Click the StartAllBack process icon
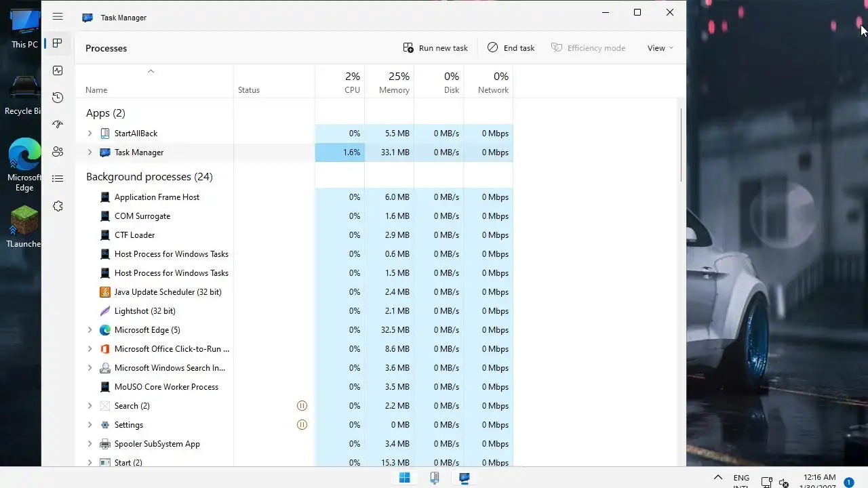This screenshot has height=488, width=868. click(104, 134)
